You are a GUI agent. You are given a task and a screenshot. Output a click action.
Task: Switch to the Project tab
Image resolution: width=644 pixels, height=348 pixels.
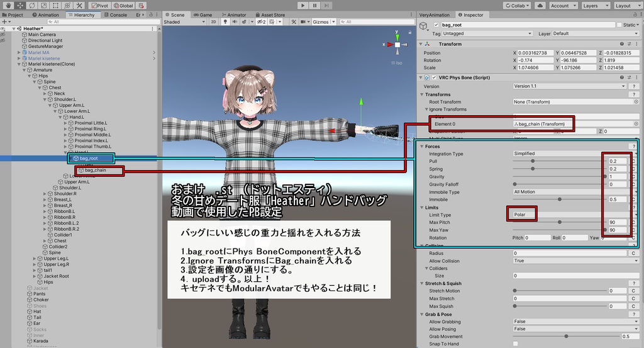click(13, 15)
